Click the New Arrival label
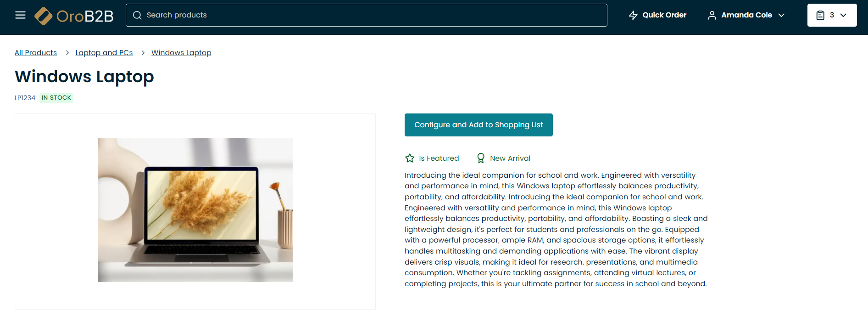The width and height of the screenshot is (868, 322). tap(510, 158)
